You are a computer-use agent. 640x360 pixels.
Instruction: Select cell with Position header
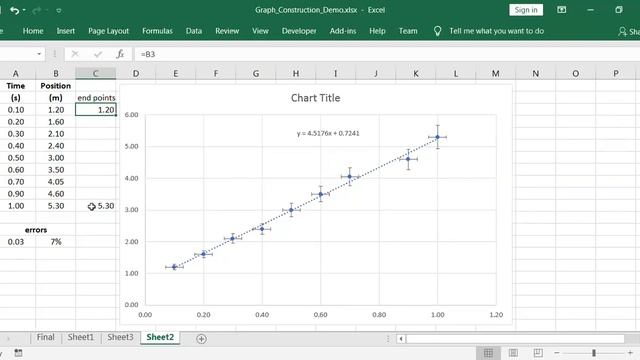click(56, 86)
